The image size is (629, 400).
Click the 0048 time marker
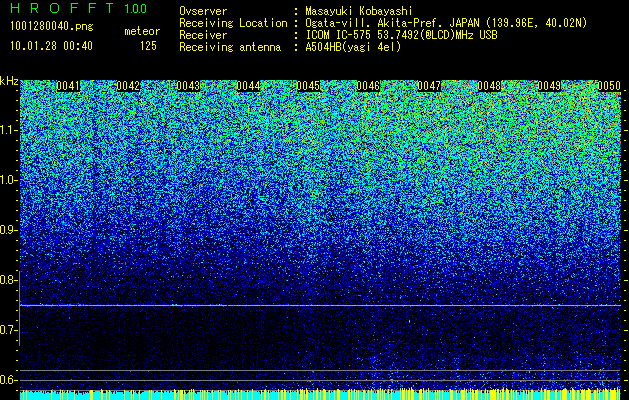pos(489,86)
